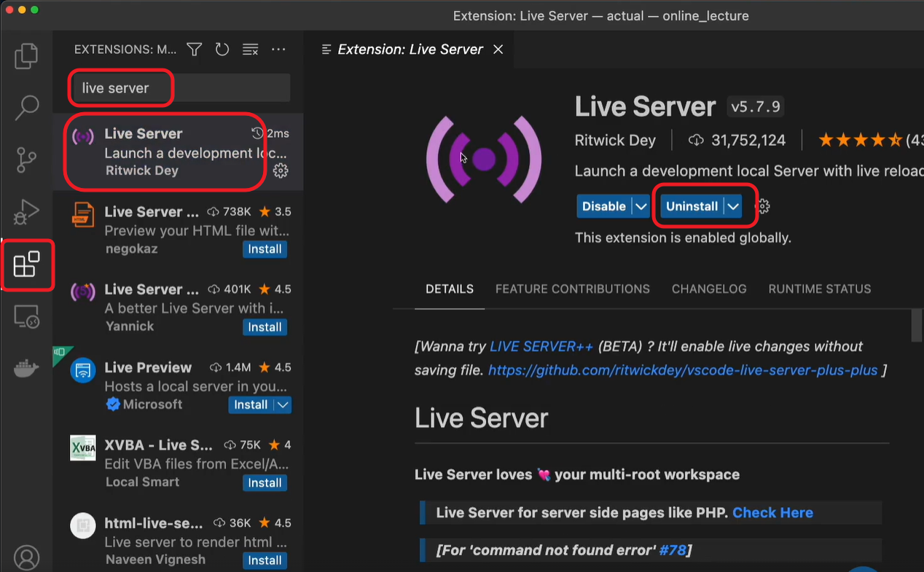Viewport: 924px width, 572px height.
Task: Uninstall the Live Server extension
Action: (692, 206)
